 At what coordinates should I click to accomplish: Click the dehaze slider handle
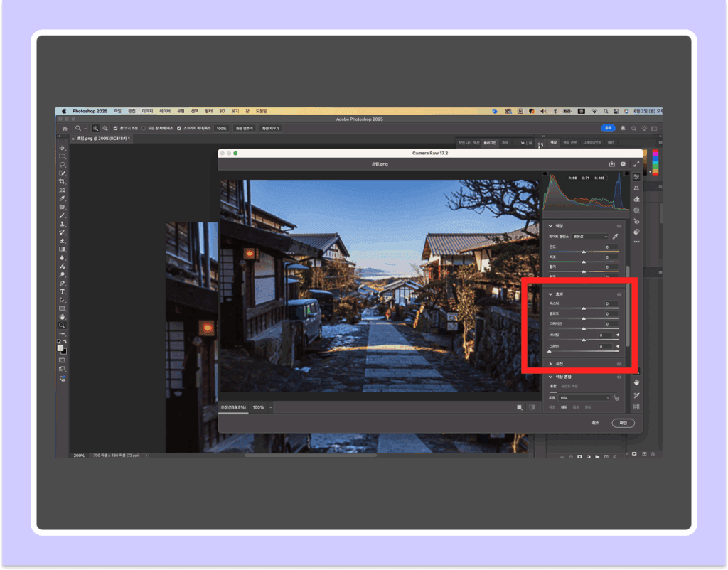coord(584,328)
